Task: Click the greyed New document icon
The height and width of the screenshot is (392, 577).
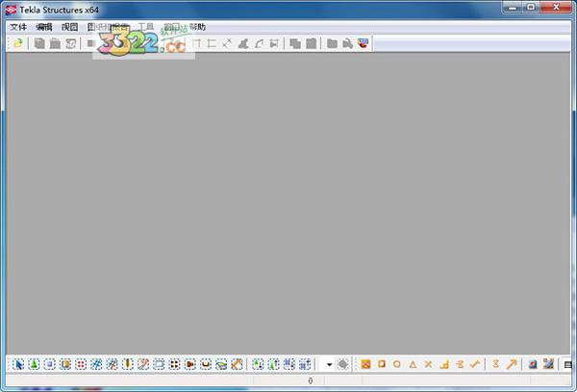Action: pos(39,43)
